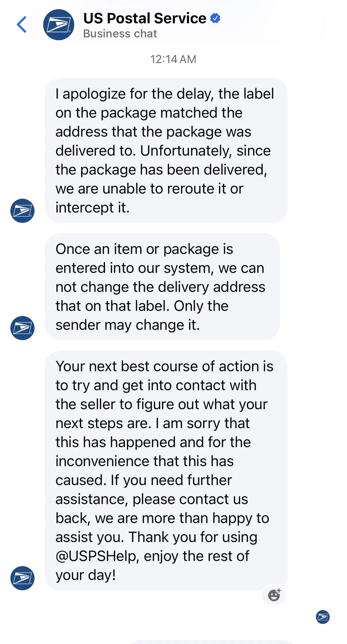347x644 pixels.
Task: Select the 'Once an item or package' message
Action: point(162,287)
